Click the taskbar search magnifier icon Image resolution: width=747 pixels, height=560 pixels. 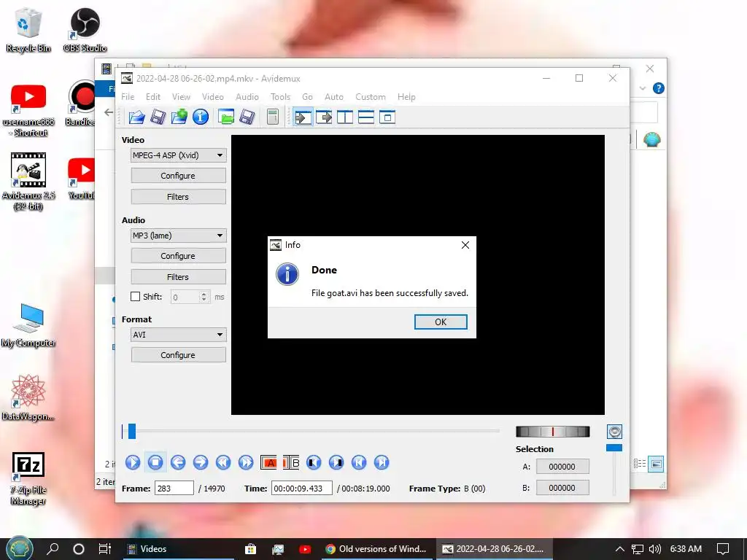(x=53, y=548)
